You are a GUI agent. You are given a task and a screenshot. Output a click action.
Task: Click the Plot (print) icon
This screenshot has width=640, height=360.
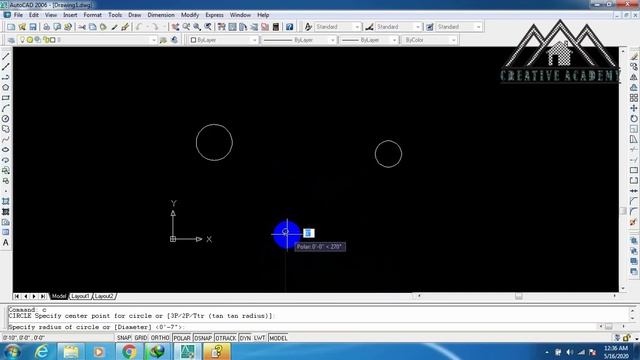(47, 27)
